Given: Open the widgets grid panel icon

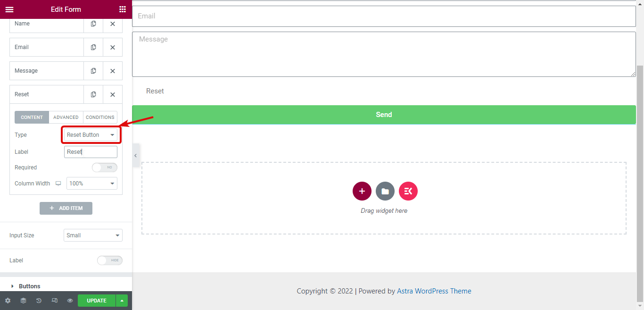Looking at the screenshot, I should 123,9.
